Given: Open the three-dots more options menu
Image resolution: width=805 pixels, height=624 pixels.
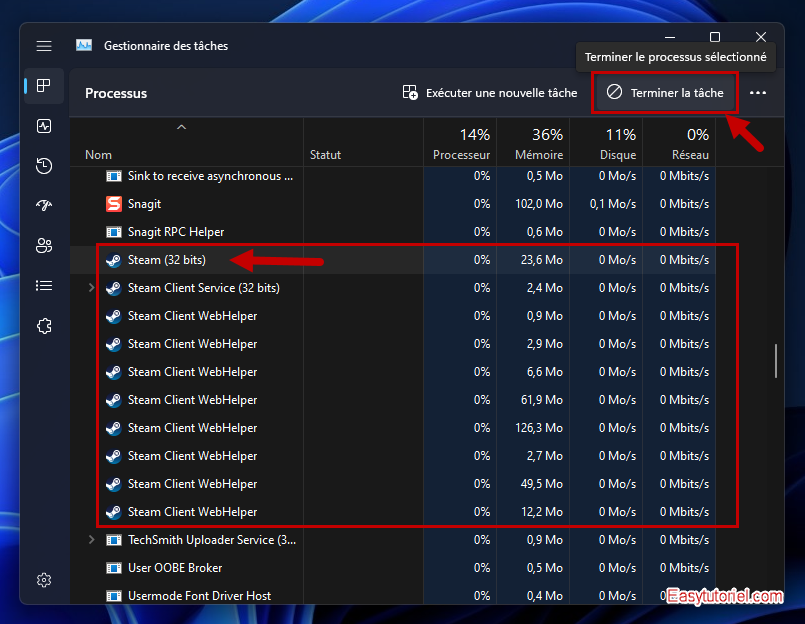Looking at the screenshot, I should [758, 93].
